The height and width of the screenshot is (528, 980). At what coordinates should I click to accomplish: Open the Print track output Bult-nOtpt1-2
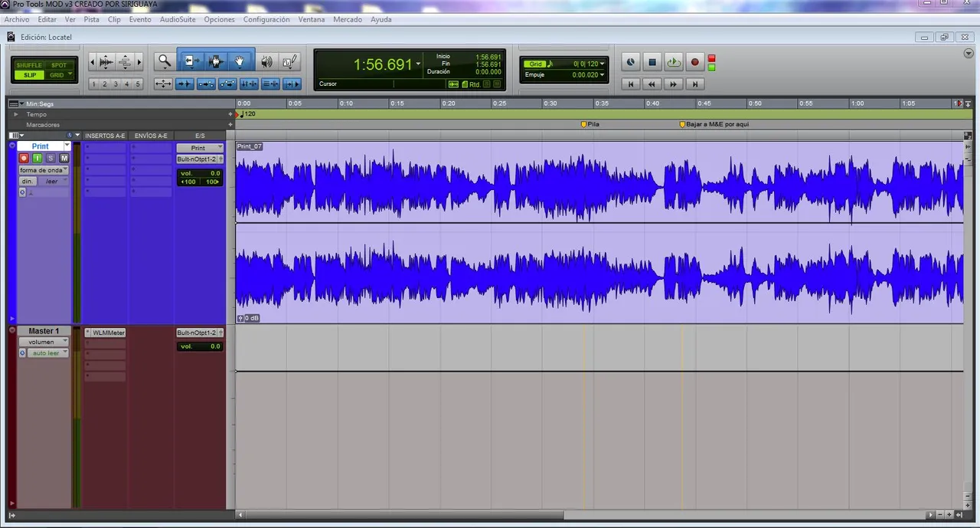coord(198,159)
